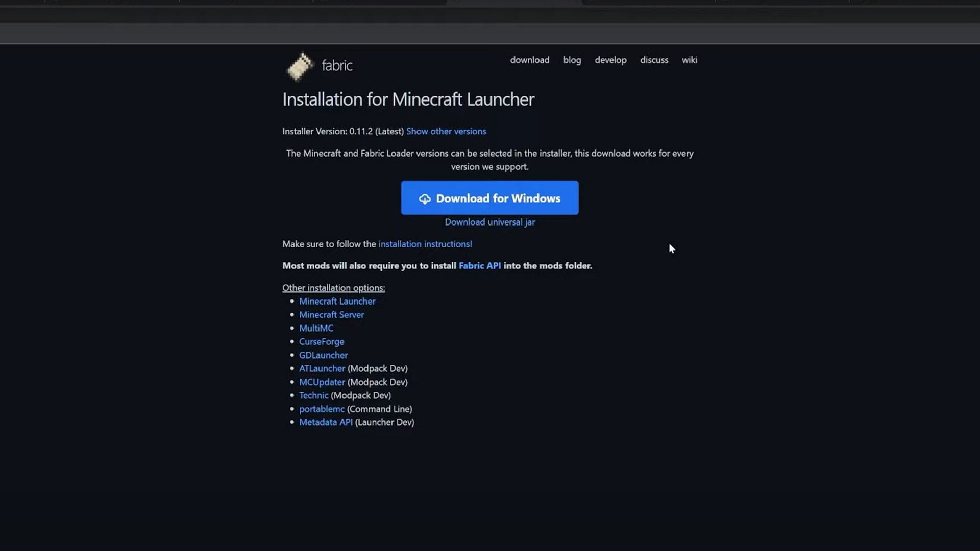Click the Download universal jar link
Screen dimensions: 980x551
[x=490, y=222]
